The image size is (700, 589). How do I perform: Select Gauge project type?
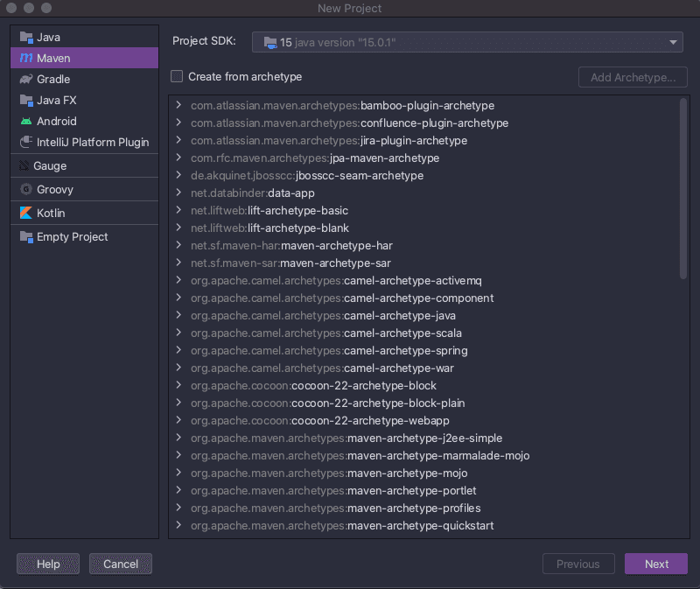coord(51,166)
